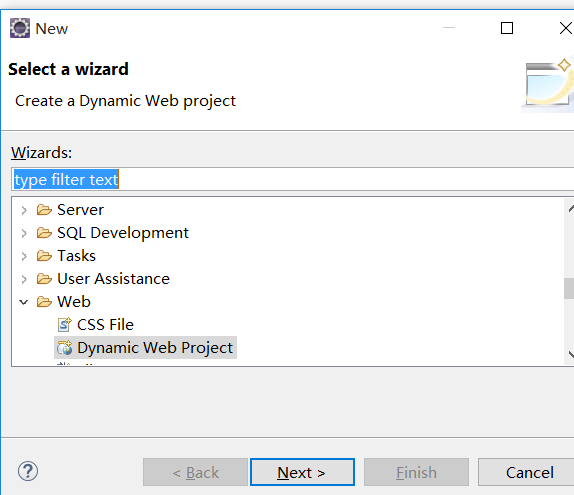The height and width of the screenshot is (495, 574).
Task: Expand the Server category
Action: click(24, 210)
